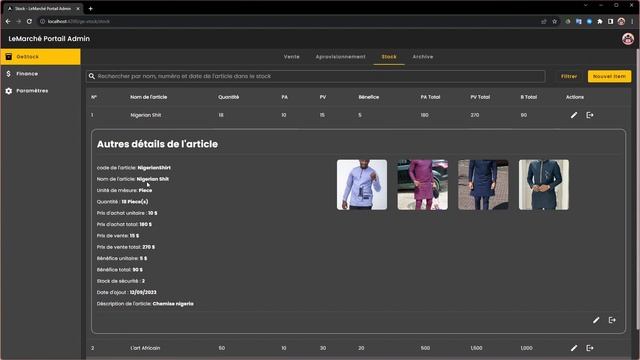Open the magenta outfit thumbnail
This screenshot has width=640, height=360.
[x=422, y=184]
